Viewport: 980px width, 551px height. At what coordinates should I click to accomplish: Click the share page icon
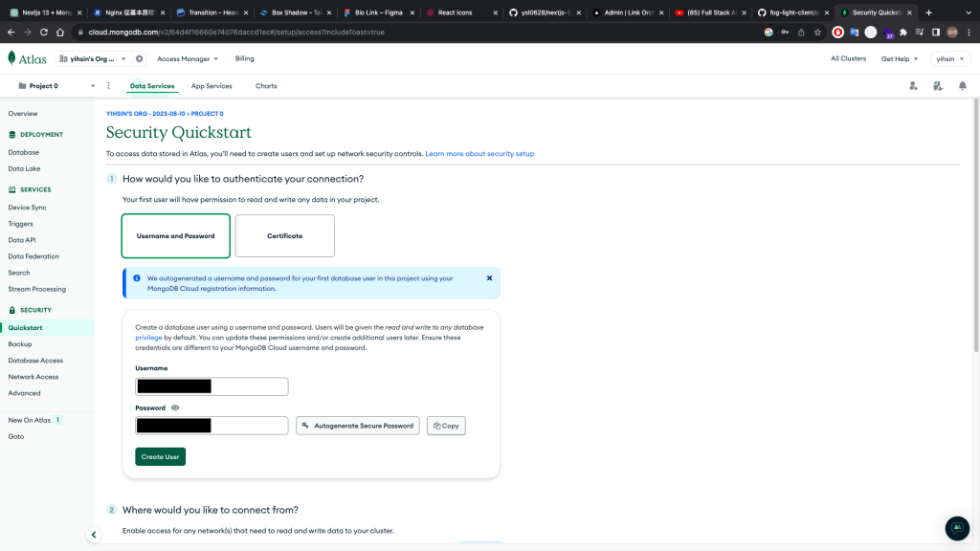coord(801,33)
